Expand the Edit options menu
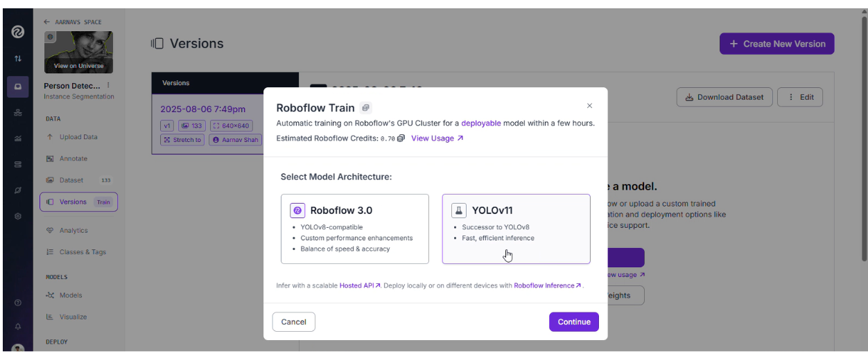The image size is (868, 356). (x=800, y=97)
